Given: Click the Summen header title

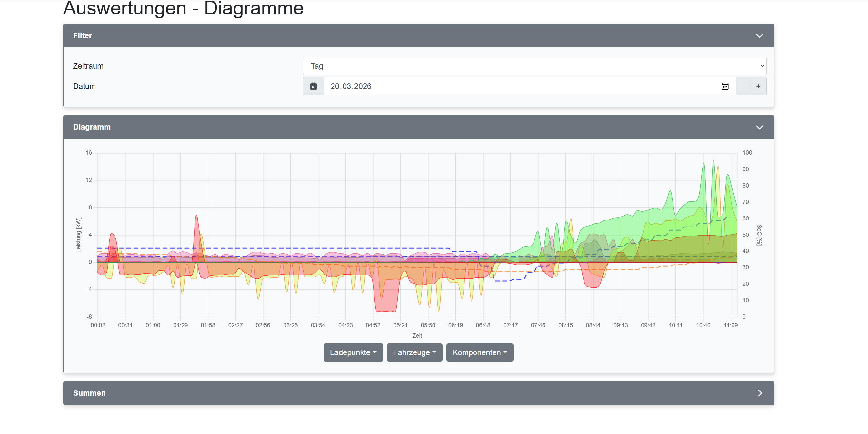Looking at the screenshot, I should click(89, 393).
